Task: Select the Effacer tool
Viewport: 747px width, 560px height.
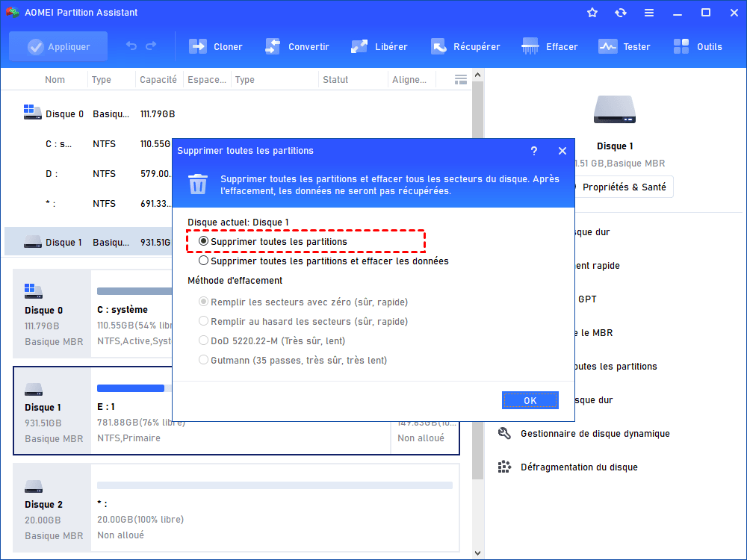Action: (550, 46)
